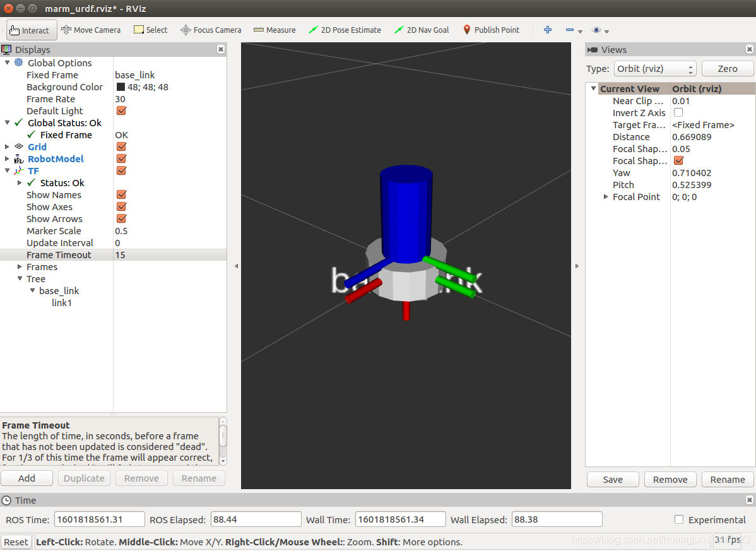This screenshot has height=551, width=756.
Task: Choose the Focus Camera tool
Action: coord(211,30)
